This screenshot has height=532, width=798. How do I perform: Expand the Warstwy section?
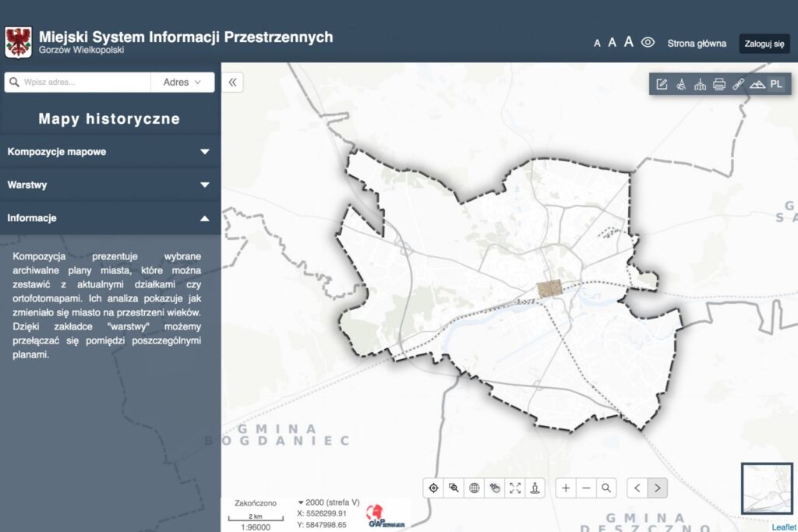pyautogui.click(x=109, y=185)
